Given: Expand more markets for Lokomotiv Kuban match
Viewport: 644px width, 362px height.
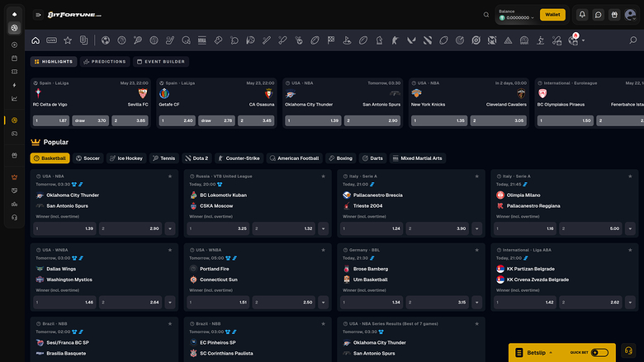Looking at the screenshot, I should pos(323,228).
